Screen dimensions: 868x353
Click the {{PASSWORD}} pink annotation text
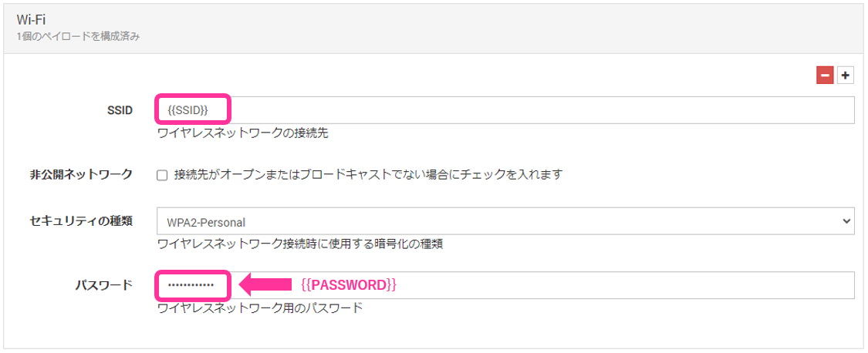(x=348, y=285)
